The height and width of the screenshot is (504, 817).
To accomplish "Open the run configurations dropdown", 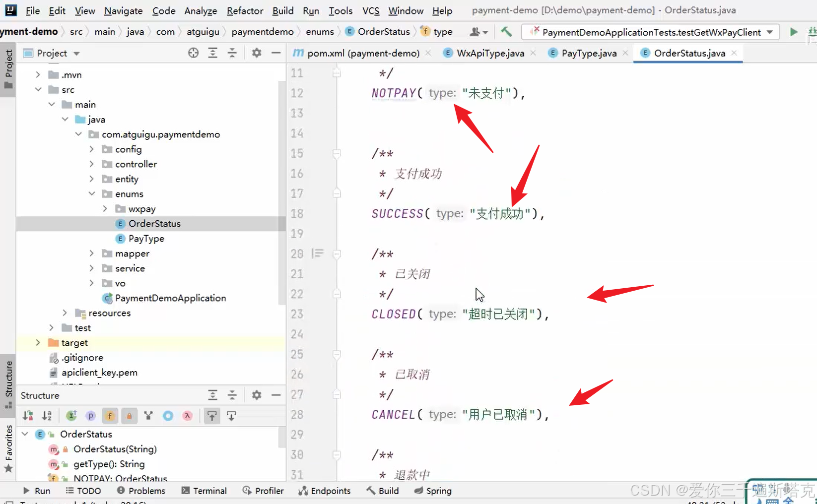I will [x=770, y=32].
